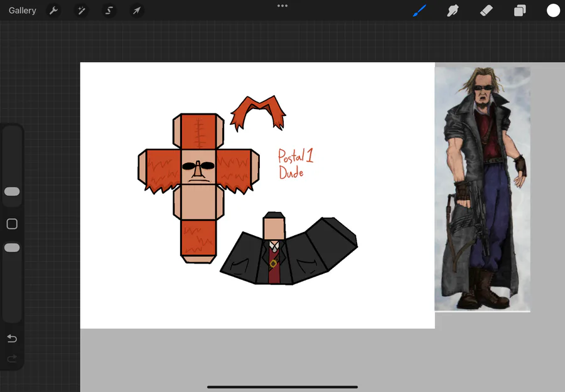Activate the Transform arrow tool
Screen dimensions: 565x392
[x=137, y=11]
